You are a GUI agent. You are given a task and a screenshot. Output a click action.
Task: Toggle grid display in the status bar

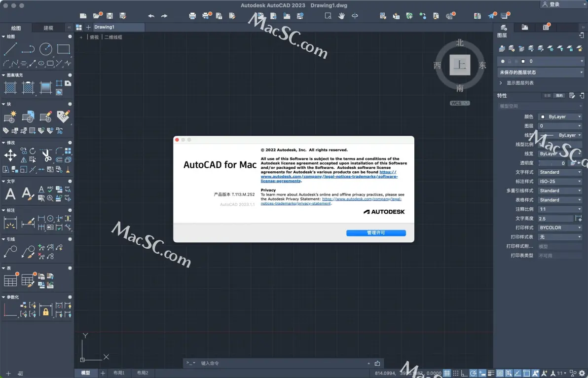[x=446, y=373]
